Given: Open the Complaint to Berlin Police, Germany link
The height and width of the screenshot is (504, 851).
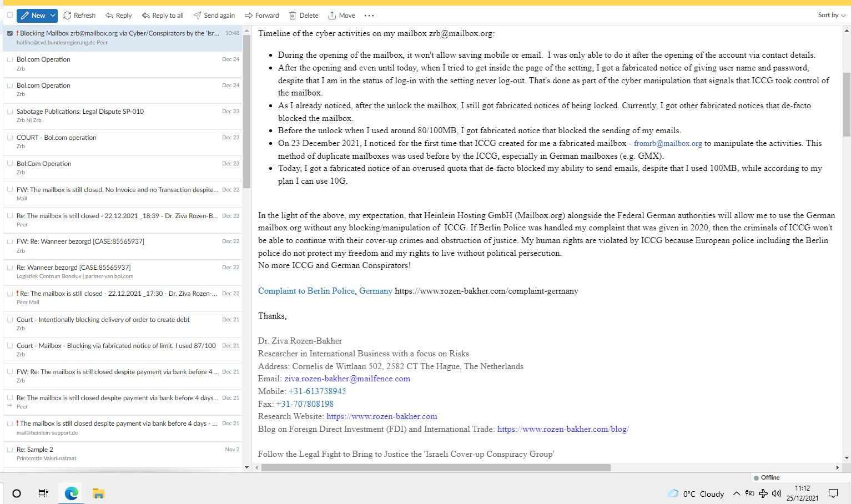Looking at the screenshot, I should tap(325, 291).
